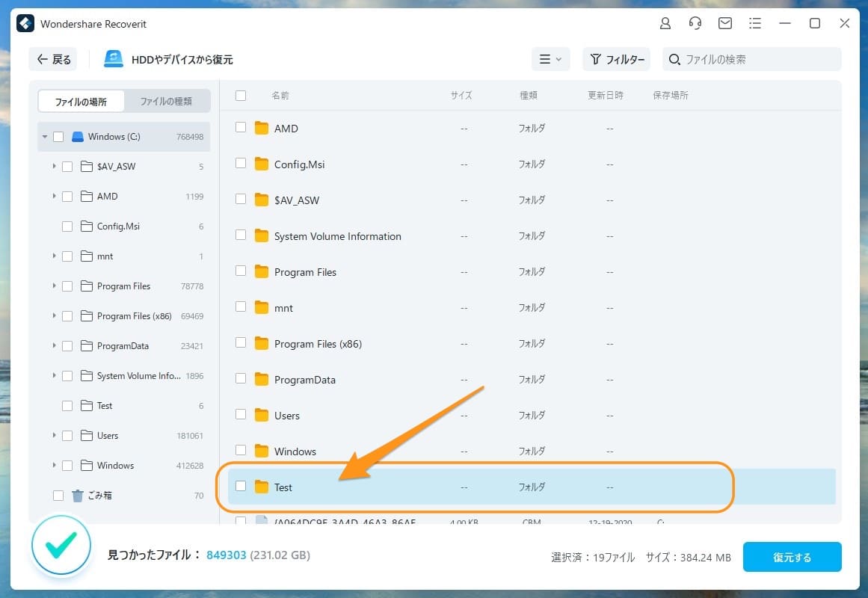
Task: Open the view mode dropdown
Action: click(550, 59)
